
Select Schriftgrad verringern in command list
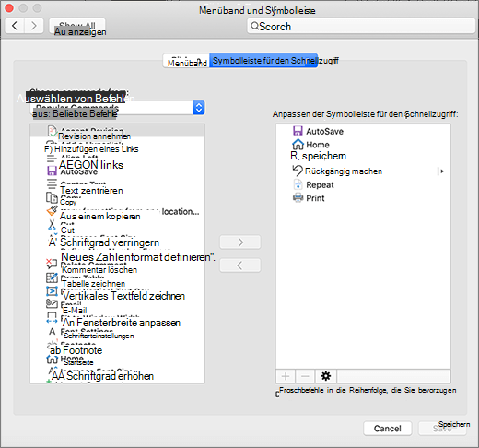point(117,242)
